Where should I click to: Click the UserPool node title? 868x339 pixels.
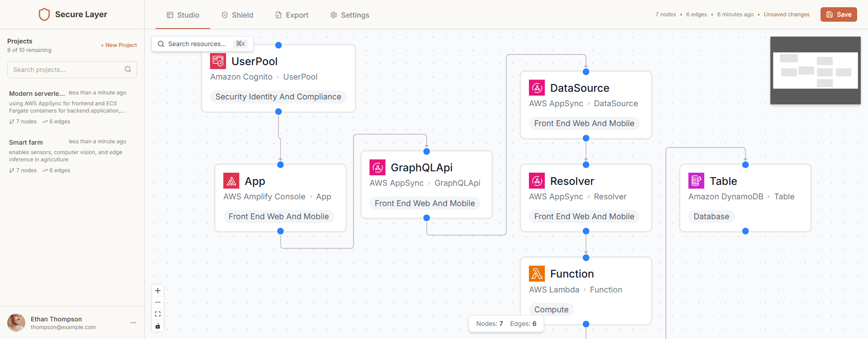[255, 61]
